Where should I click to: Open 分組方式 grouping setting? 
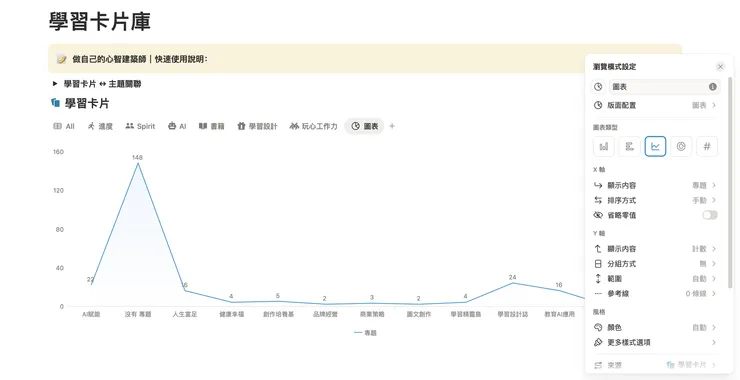point(655,264)
